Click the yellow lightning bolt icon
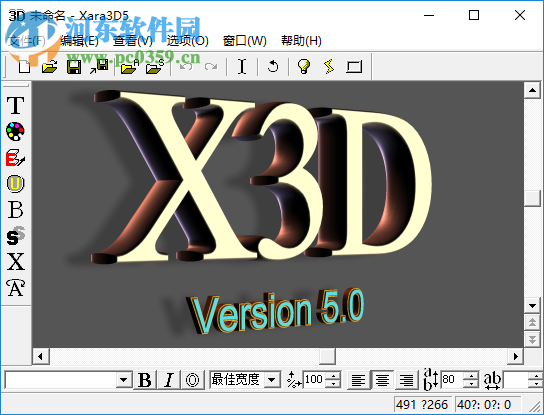This screenshot has width=544, height=415. click(329, 66)
